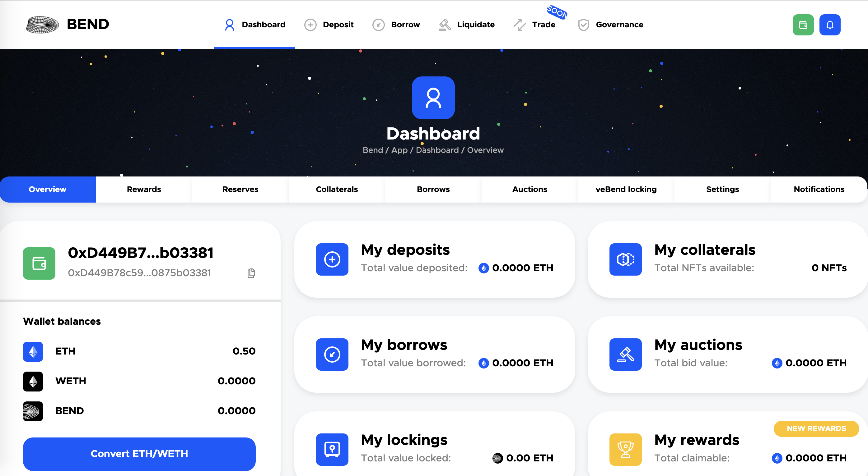The image size is (868, 476).
Task: Click the green wallet icon in header
Action: pos(803,25)
